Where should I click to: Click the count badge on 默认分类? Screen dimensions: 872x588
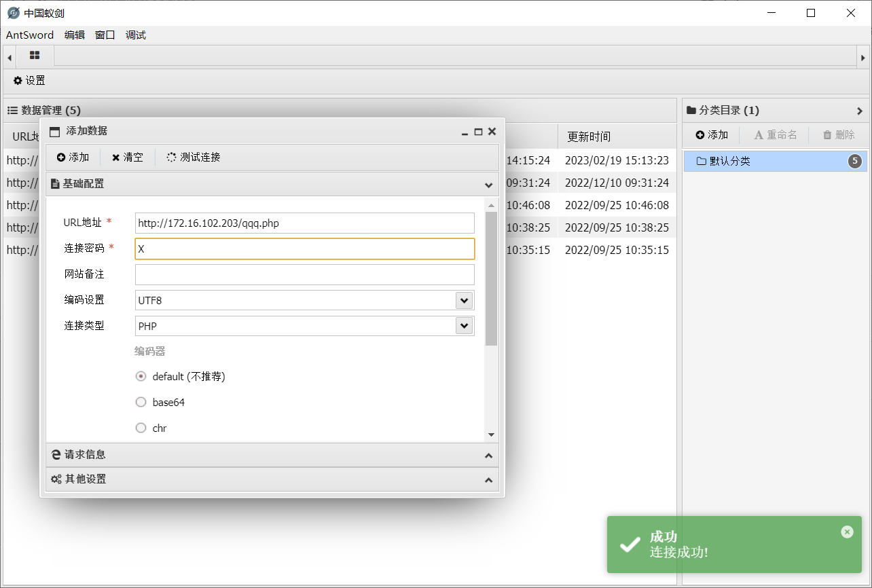pos(855,161)
